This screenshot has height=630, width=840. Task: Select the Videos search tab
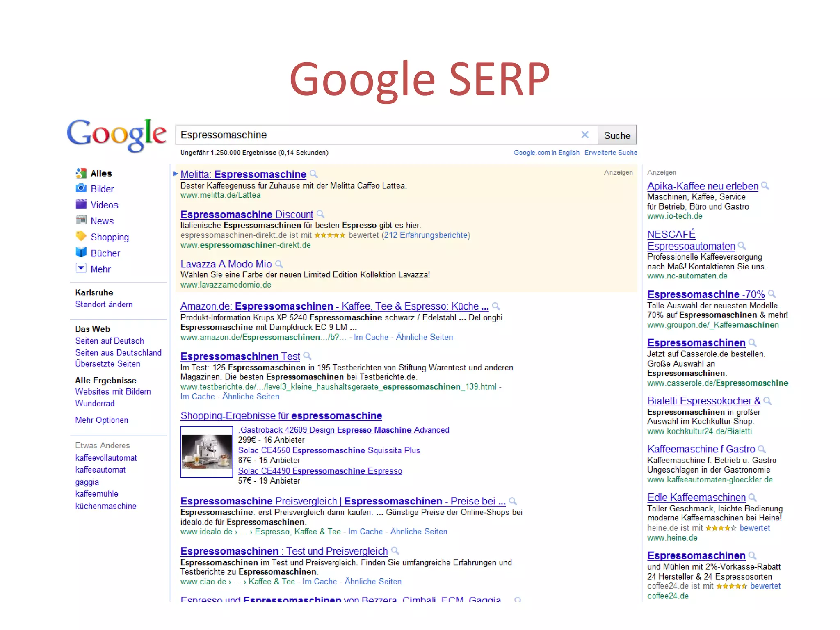pyautogui.click(x=104, y=205)
